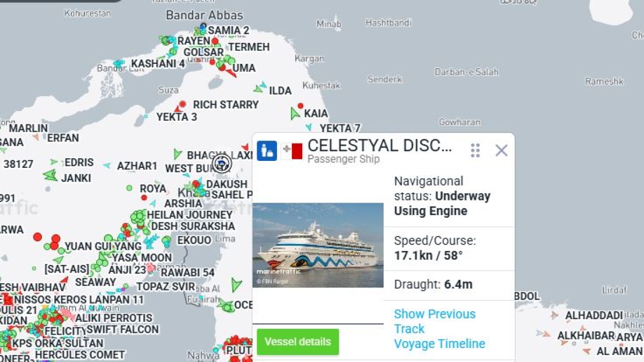Select the KAIA green vessel arrow marker

[x=295, y=114]
